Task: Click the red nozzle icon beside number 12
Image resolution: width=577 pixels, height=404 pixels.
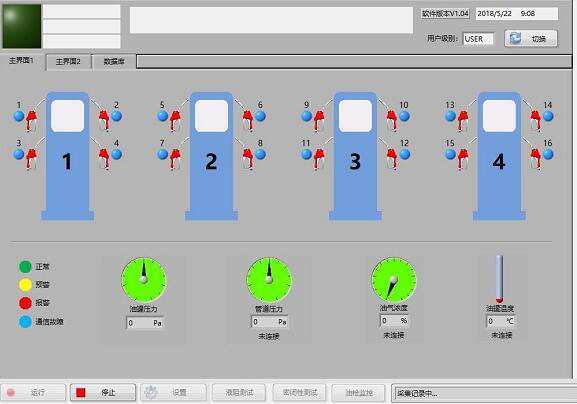Action: 392,159
